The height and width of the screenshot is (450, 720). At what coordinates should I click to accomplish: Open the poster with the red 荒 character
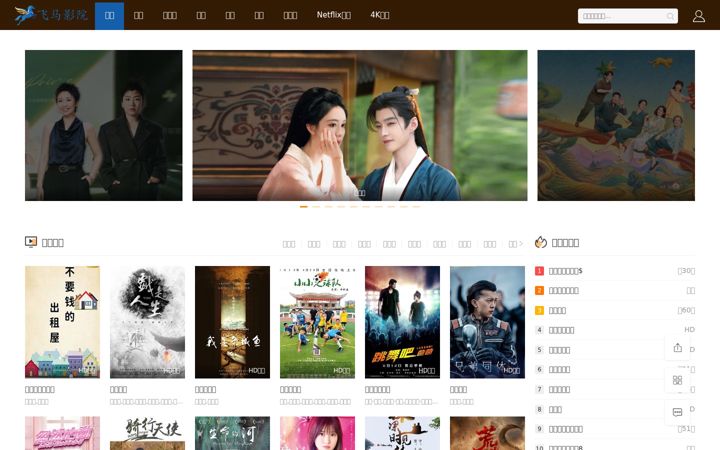coord(487,433)
